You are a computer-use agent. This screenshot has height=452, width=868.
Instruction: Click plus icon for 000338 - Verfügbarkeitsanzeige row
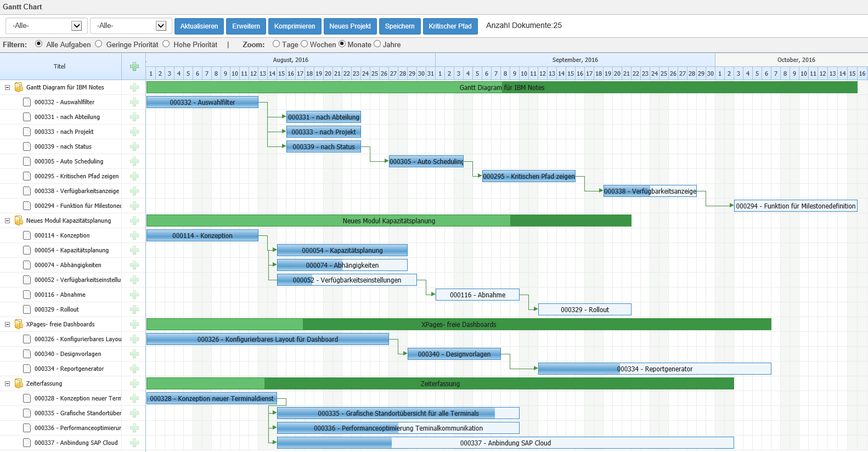134,191
